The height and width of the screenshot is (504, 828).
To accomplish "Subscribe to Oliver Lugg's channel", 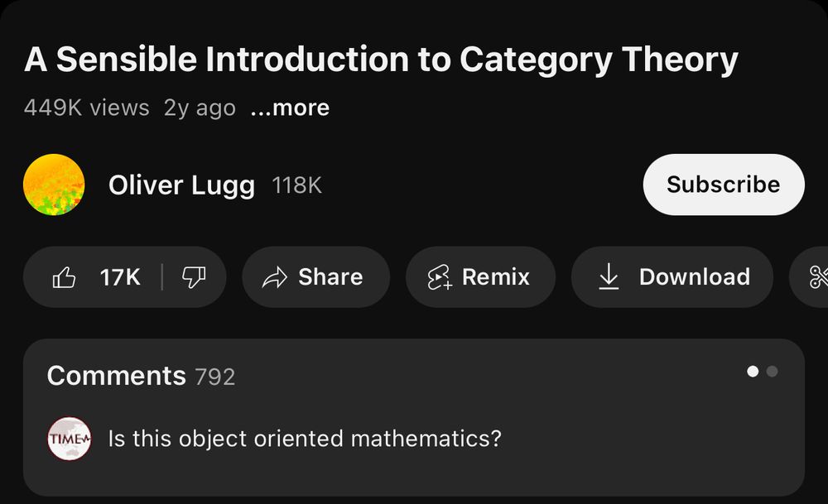I will tap(723, 185).
